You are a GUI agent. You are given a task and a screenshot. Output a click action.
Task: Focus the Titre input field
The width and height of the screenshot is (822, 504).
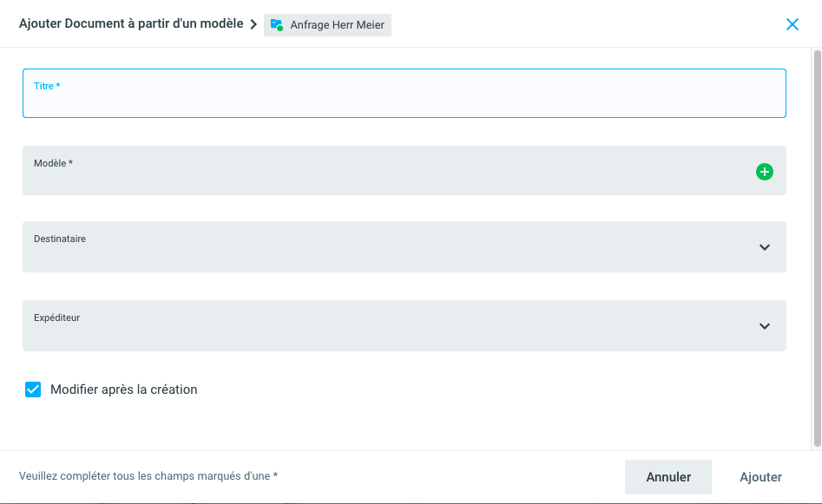click(x=404, y=100)
